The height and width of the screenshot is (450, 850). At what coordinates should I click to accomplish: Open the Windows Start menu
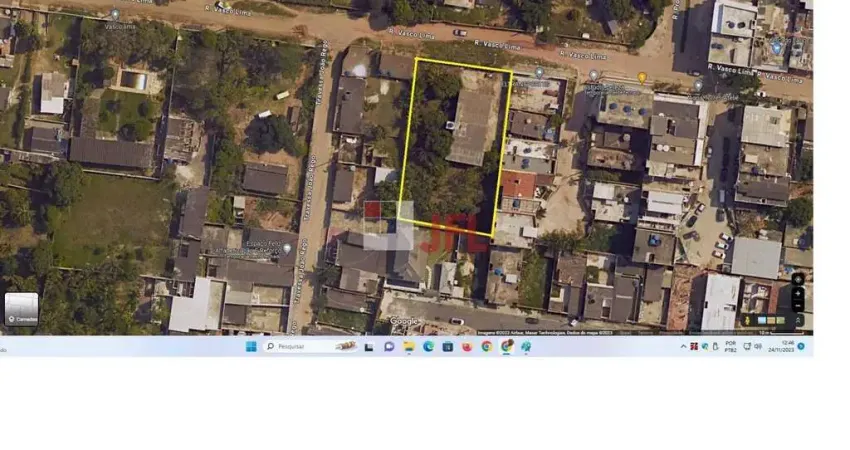click(x=251, y=346)
